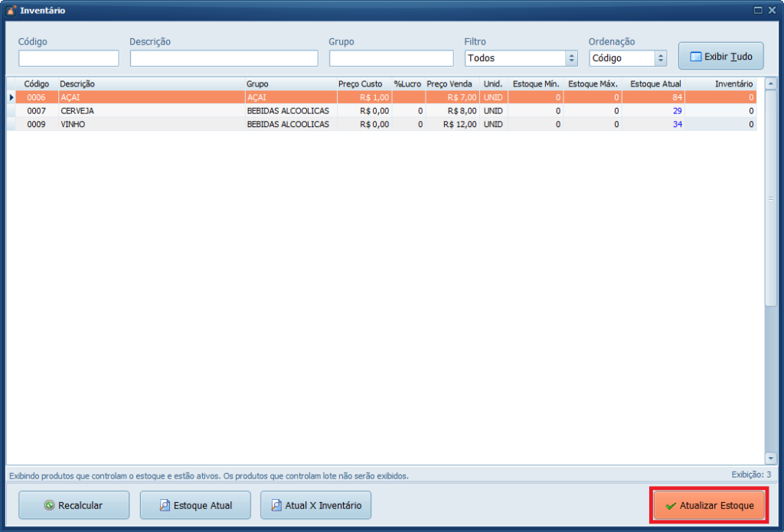Maximize the Inventário window
Viewport: 784px width, 532px height.
(x=758, y=10)
